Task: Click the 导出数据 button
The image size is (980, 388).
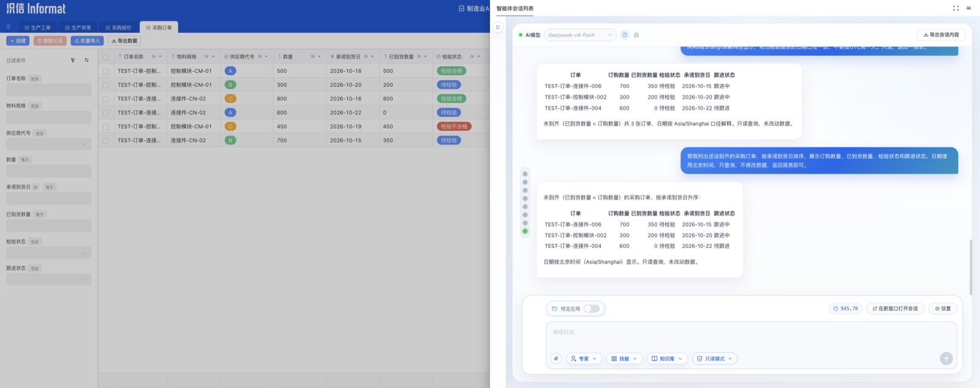Action: click(x=124, y=41)
